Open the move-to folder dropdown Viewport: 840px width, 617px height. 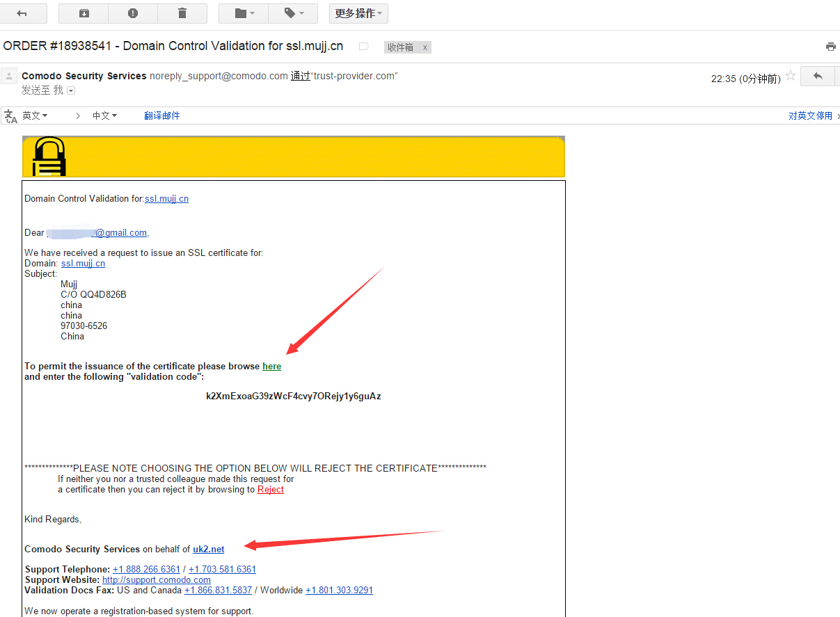pos(244,13)
